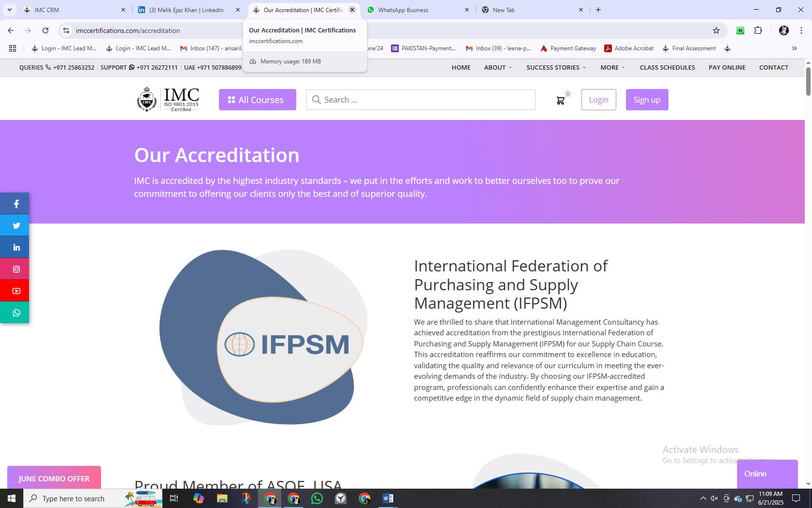
Task: Open Payment Gateway bookmark
Action: [568, 48]
